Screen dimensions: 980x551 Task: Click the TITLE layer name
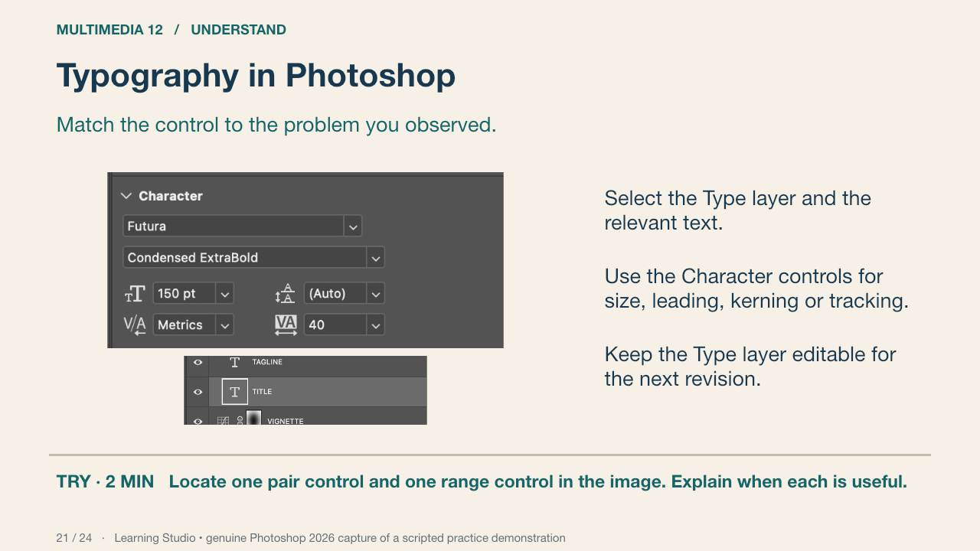pos(263,392)
